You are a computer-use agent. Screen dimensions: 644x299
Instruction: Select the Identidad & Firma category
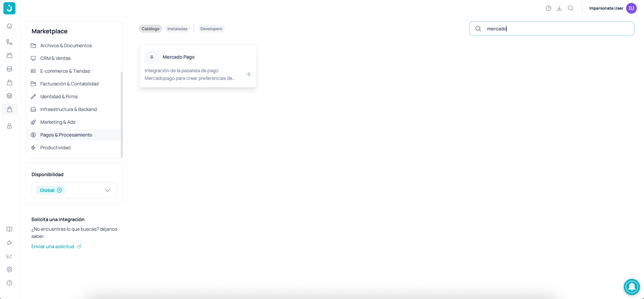[x=74, y=97]
